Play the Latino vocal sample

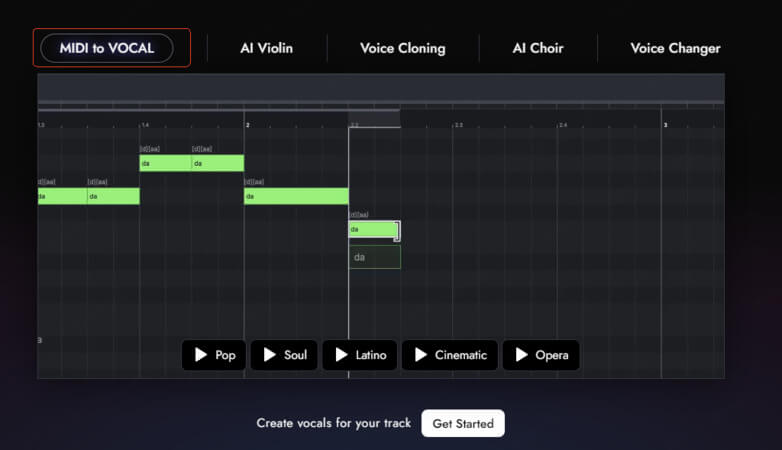point(360,355)
